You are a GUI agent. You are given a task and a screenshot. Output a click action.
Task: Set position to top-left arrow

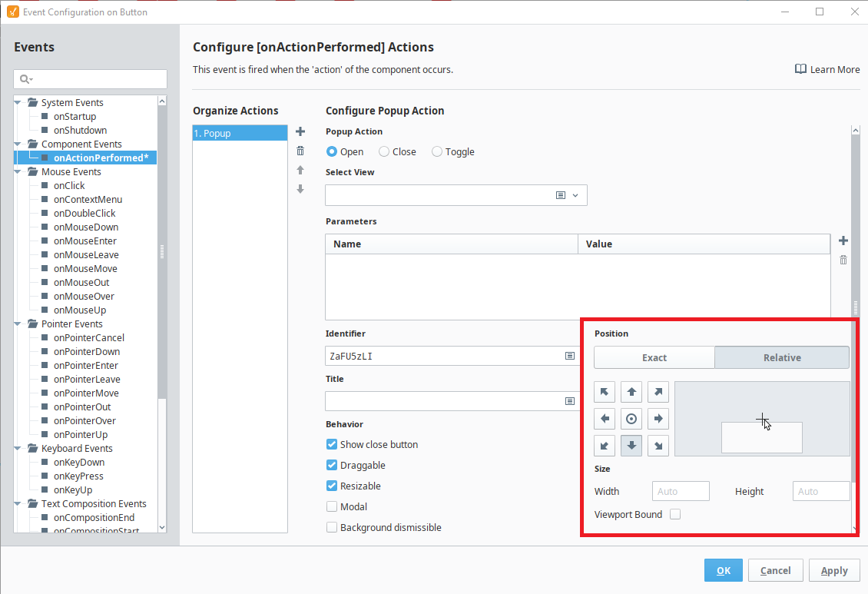(605, 392)
